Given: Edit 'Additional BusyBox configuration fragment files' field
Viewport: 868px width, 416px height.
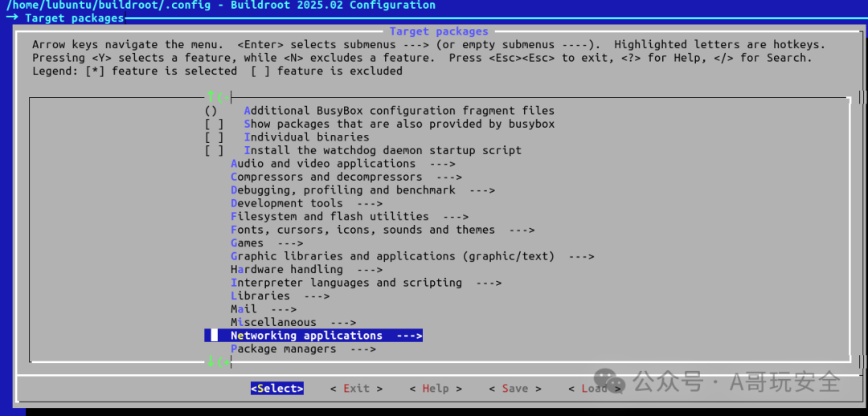Looking at the screenshot, I should [379, 111].
